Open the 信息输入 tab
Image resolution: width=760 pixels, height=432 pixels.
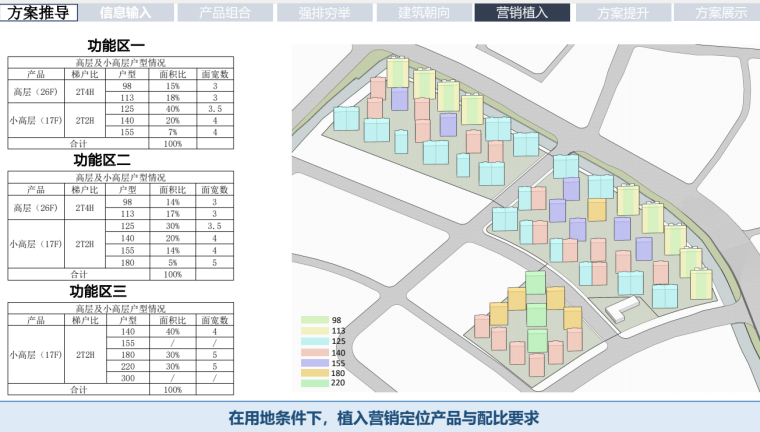click(126, 13)
